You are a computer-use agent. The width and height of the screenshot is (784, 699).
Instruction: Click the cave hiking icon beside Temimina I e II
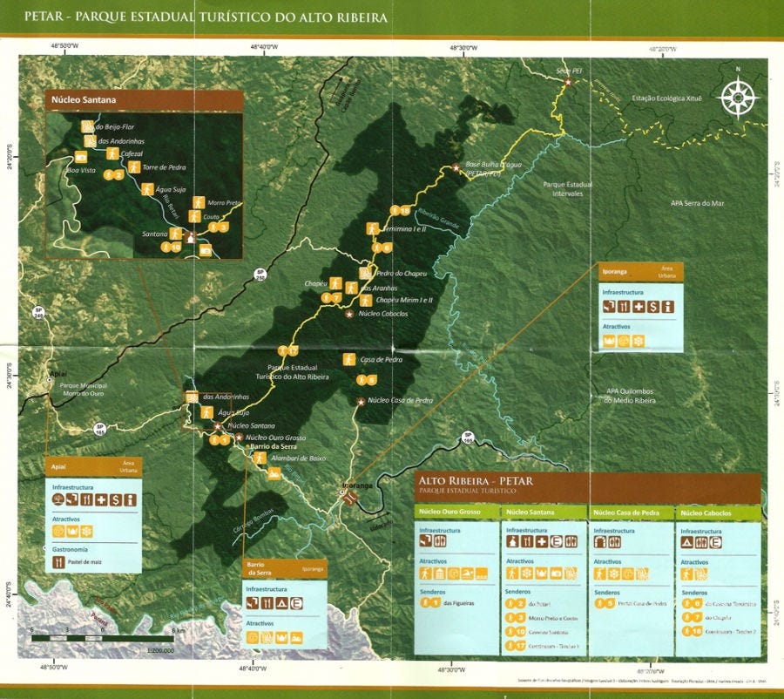[x=372, y=228]
